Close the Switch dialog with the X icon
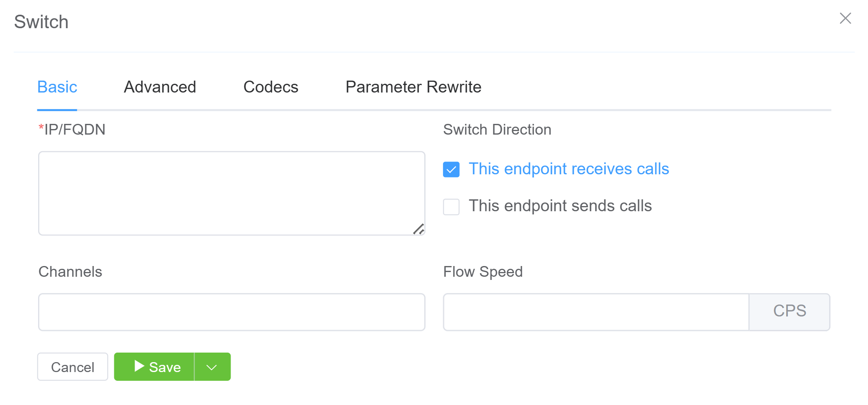 click(x=845, y=18)
